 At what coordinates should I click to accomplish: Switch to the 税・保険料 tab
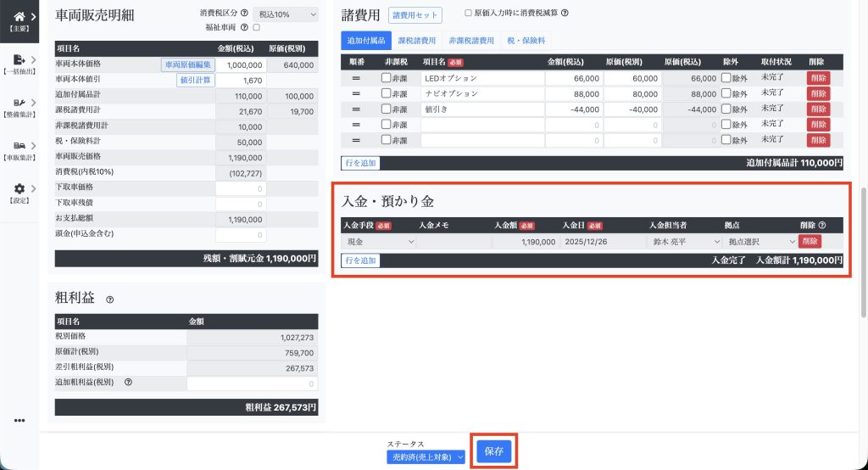tap(526, 40)
